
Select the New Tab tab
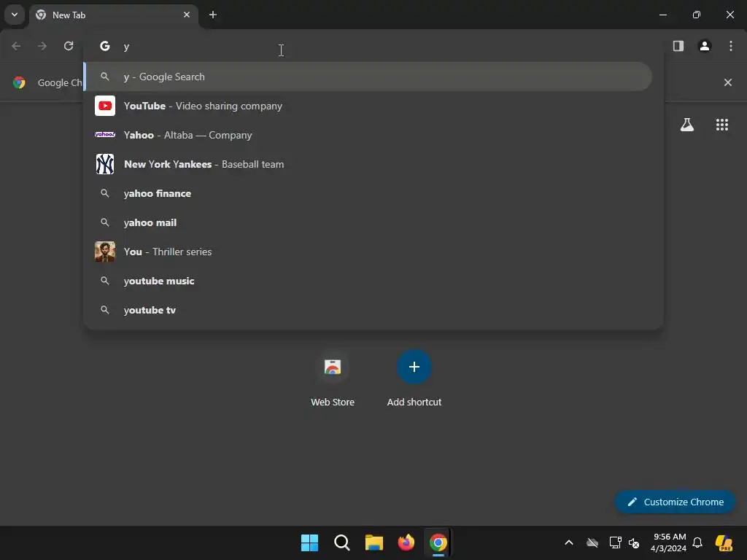click(113, 15)
